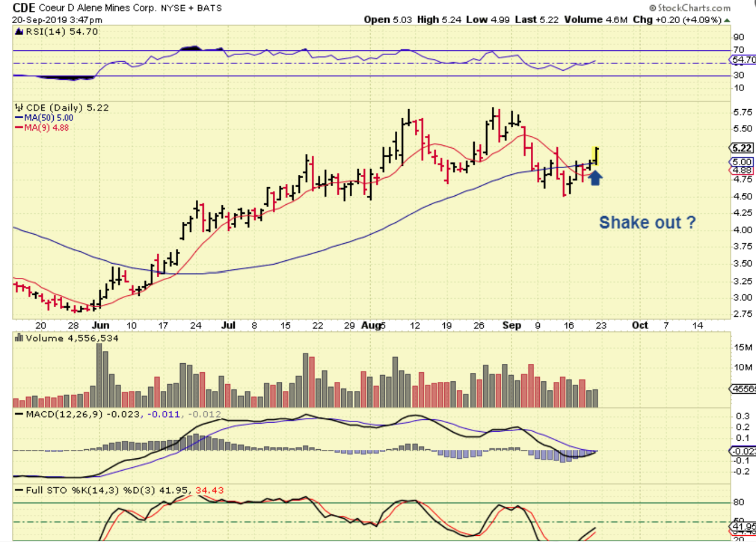
Task: Click the 26 date label before Sep
Action: (x=479, y=325)
